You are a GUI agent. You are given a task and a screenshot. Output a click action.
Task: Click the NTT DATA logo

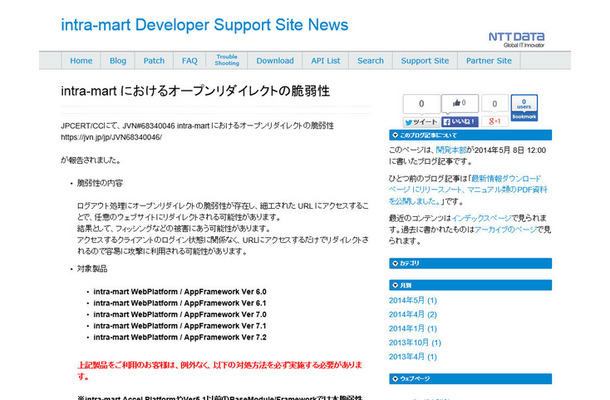[517, 39]
